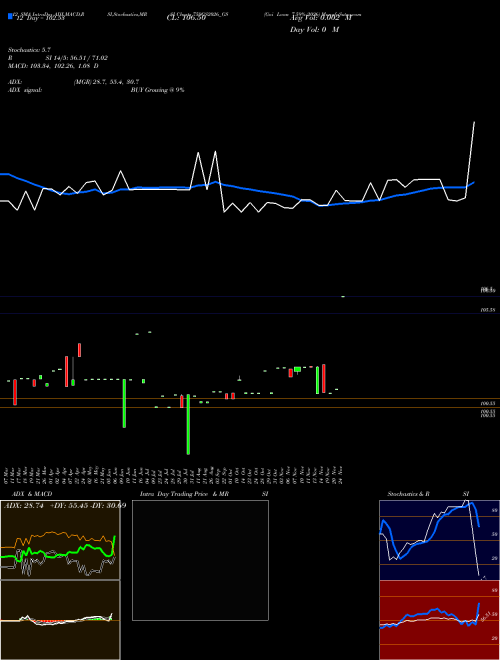Viewport: 500px width, 660px height.
Task: Click the 'BUY Growing @ 9%' signal text
Action: [x=157, y=90]
